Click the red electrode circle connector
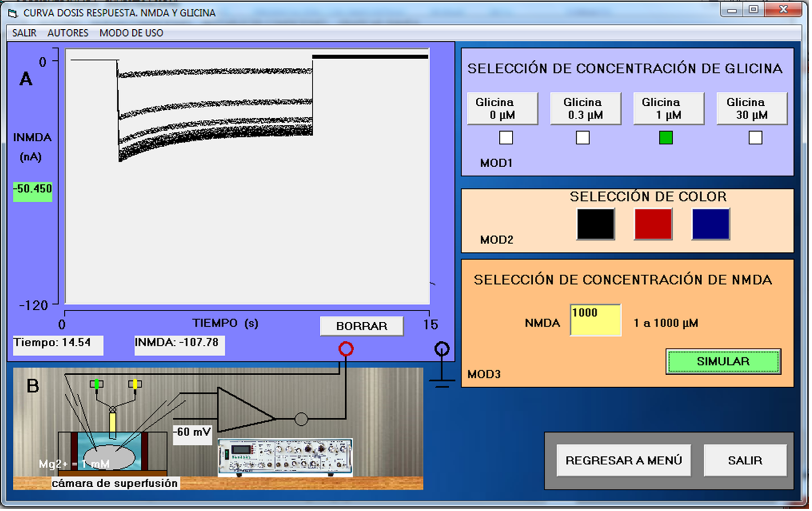The image size is (812, 511). click(x=346, y=349)
